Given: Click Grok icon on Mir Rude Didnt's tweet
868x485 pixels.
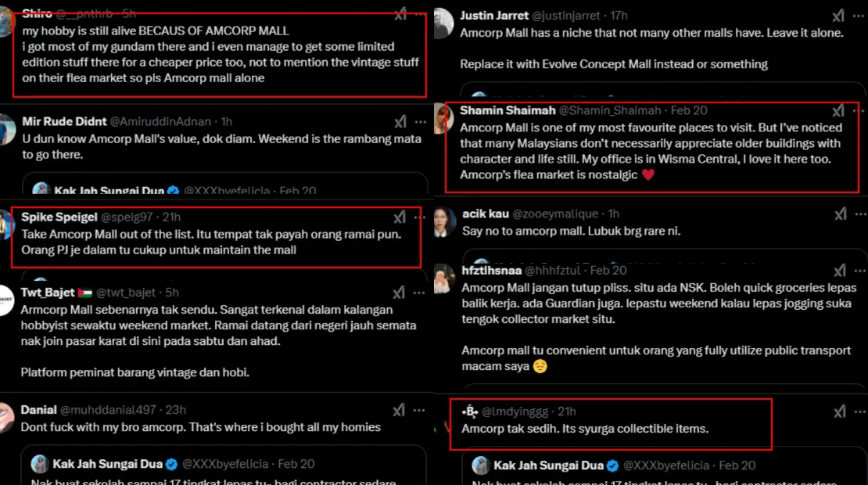Looking at the screenshot, I should 400,121.
